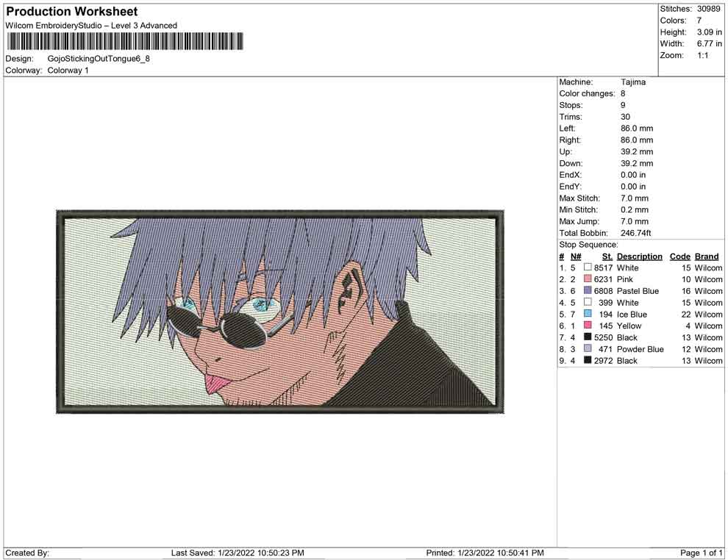Click the Stitches value '30989'

(708, 9)
